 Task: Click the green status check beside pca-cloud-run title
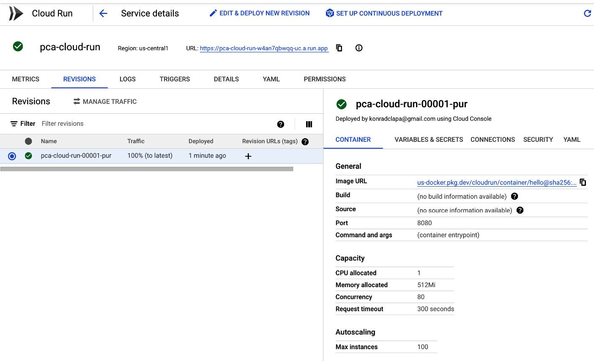pos(18,46)
